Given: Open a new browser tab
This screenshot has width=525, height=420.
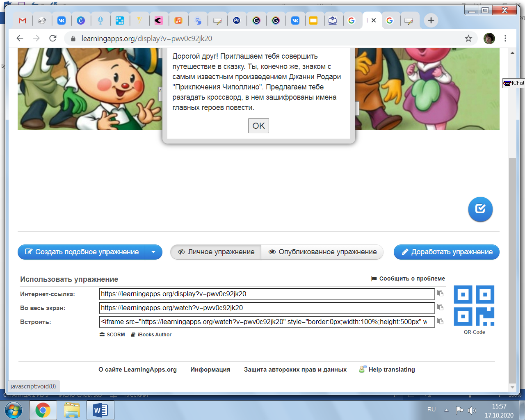Looking at the screenshot, I should [431, 21].
